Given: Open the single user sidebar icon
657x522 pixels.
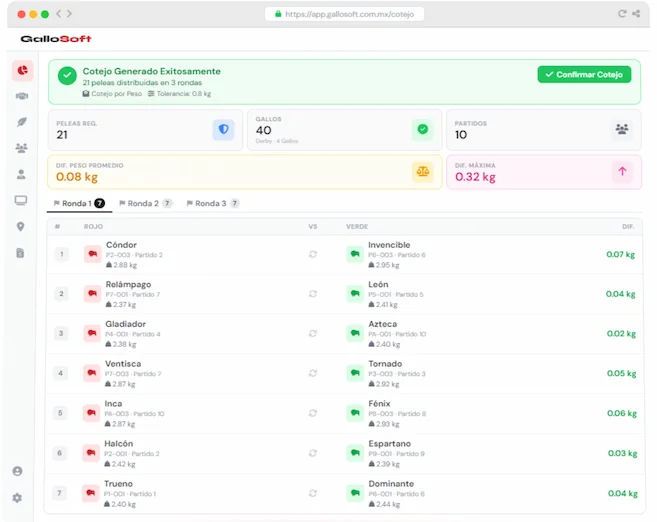Looking at the screenshot, I should (21, 174).
